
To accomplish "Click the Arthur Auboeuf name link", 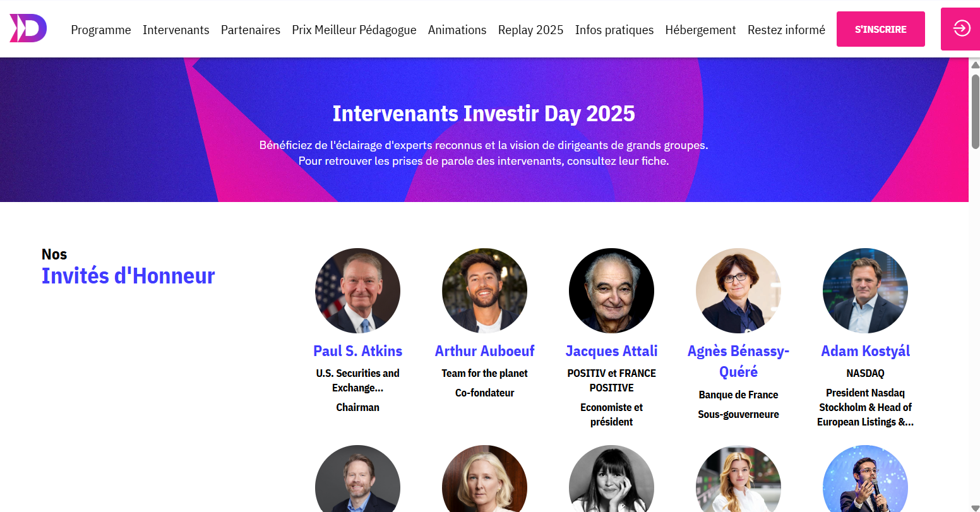I will pyautogui.click(x=484, y=351).
